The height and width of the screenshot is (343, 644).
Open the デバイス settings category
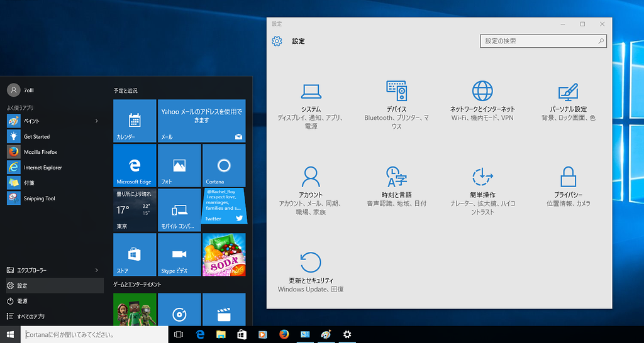pyautogui.click(x=396, y=106)
